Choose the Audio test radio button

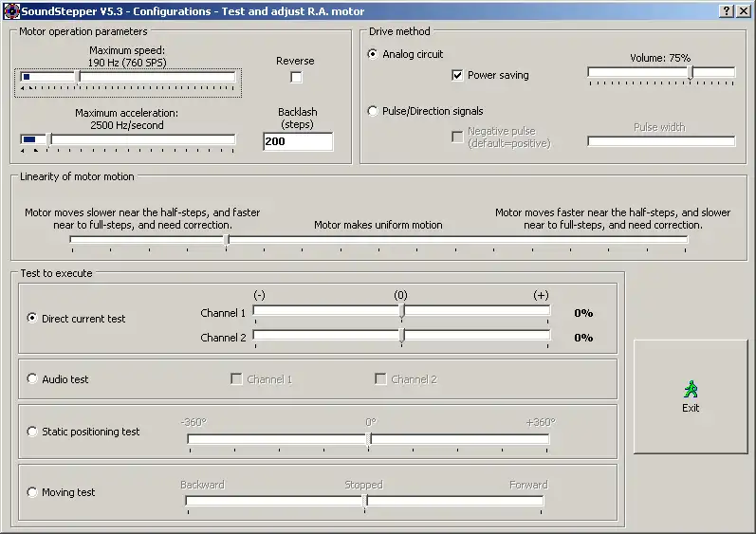click(32, 378)
